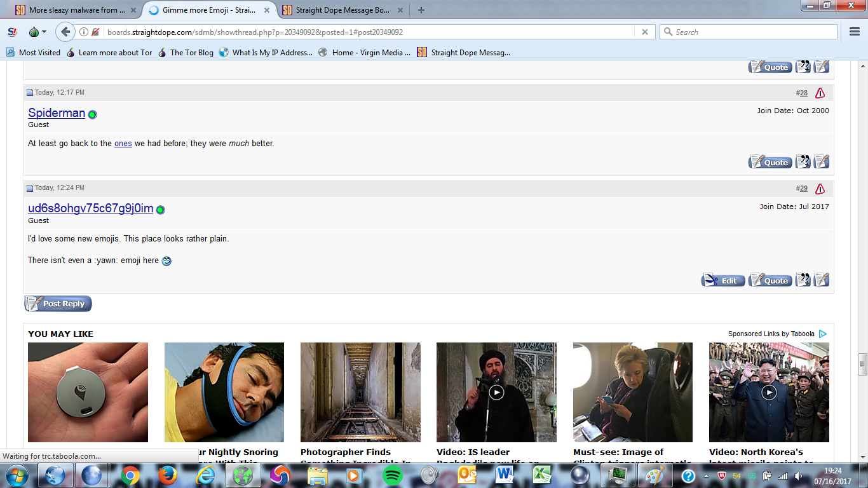
Task: Open McAfee from the system tray shield icon
Action: coord(722,477)
